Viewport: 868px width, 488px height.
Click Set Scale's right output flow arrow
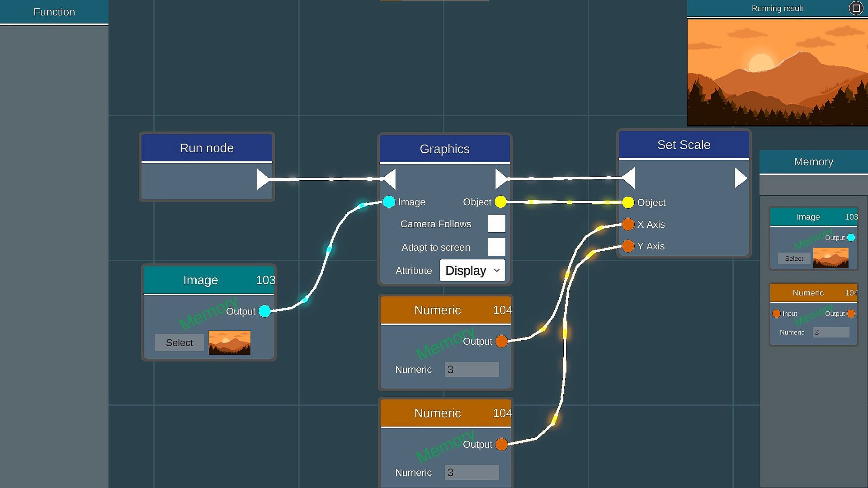(740, 178)
